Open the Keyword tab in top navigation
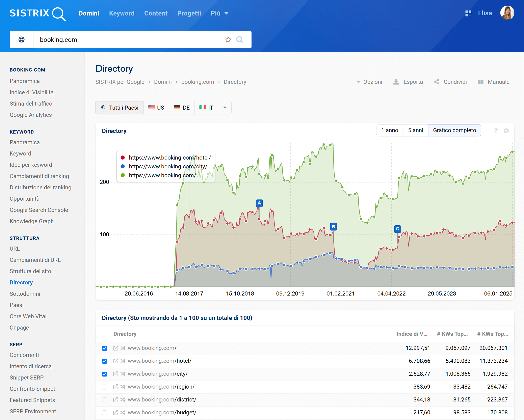 [x=122, y=13]
